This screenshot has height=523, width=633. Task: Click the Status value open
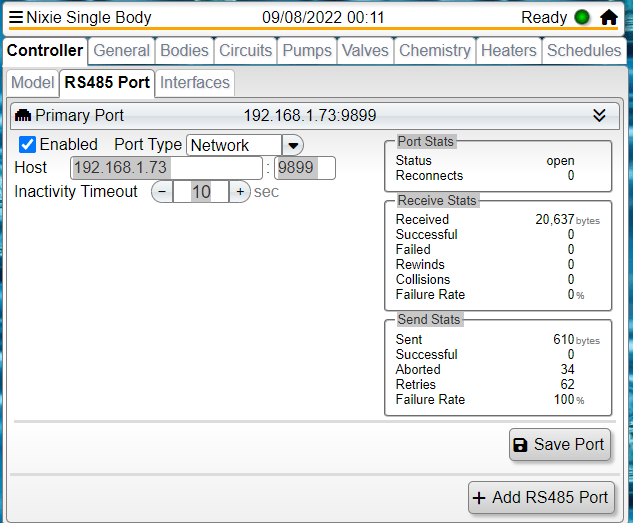[560, 161]
